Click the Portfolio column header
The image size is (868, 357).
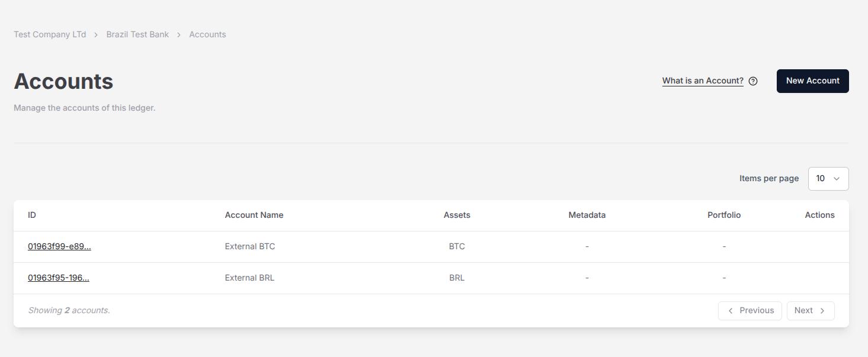pyautogui.click(x=724, y=215)
